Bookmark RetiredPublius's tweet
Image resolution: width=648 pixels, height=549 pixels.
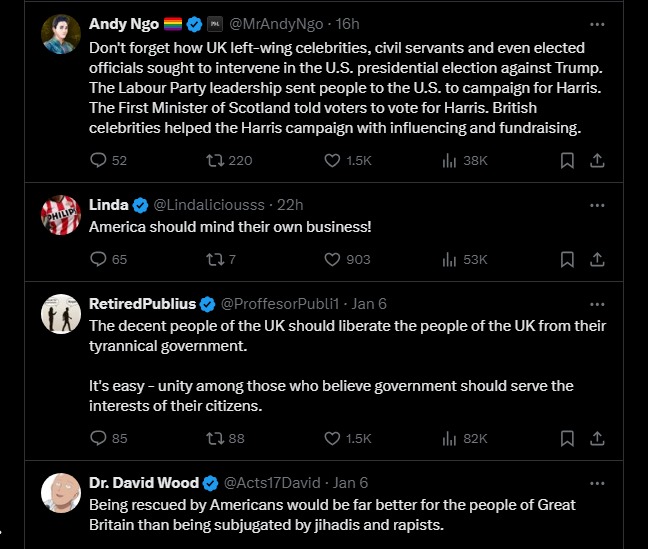[x=566, y=438]
